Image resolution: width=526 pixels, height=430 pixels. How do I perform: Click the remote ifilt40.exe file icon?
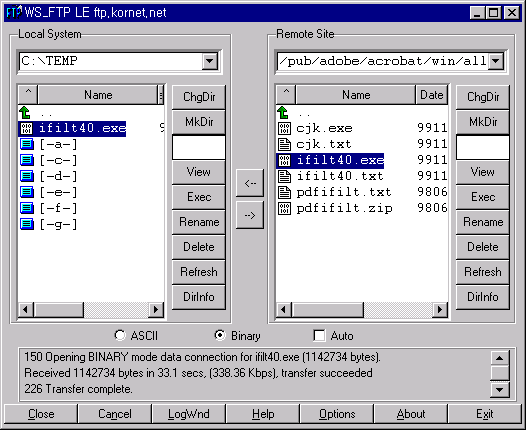tap(284, 160)
